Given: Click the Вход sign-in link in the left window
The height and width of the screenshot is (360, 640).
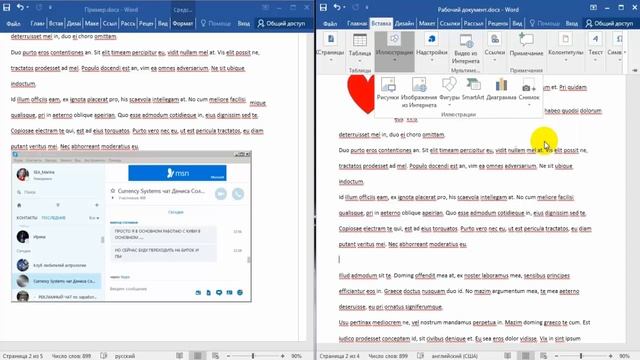Looking at the screenshot, I should pos(244,24).
